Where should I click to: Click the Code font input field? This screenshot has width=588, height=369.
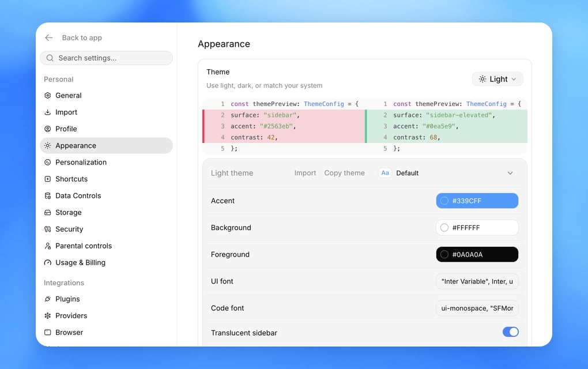click(x=477, y=308)
